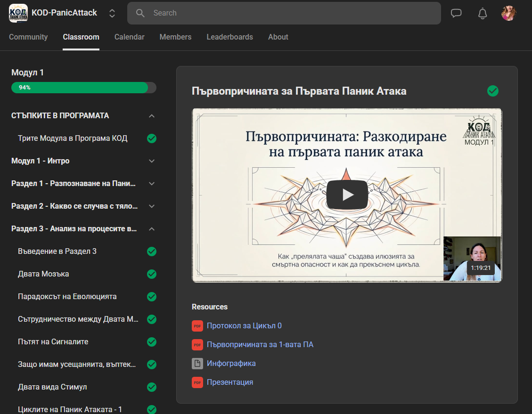
Task: Expand the Раздел 2 section chevron
Action: 152,206
